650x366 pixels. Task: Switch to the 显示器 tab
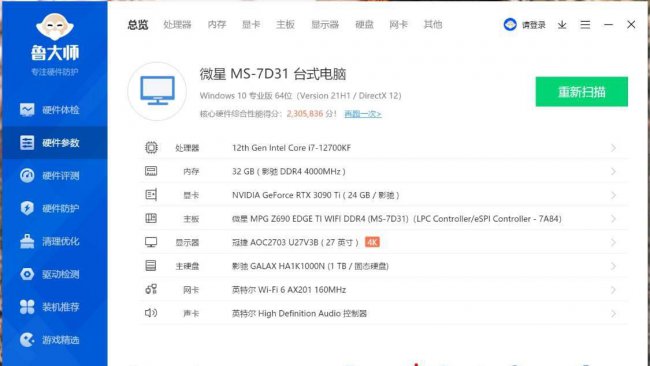[x=325, y=25]
